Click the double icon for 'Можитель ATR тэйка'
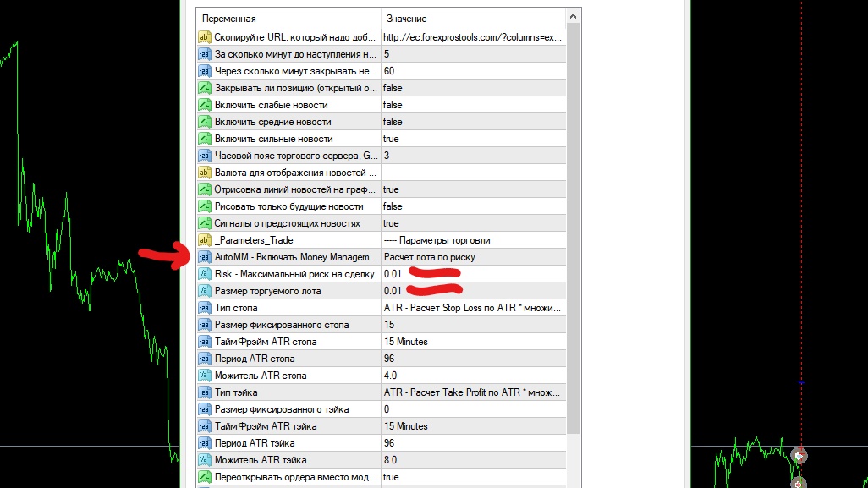This screenshot has height=488, width=868. point(204,460)
